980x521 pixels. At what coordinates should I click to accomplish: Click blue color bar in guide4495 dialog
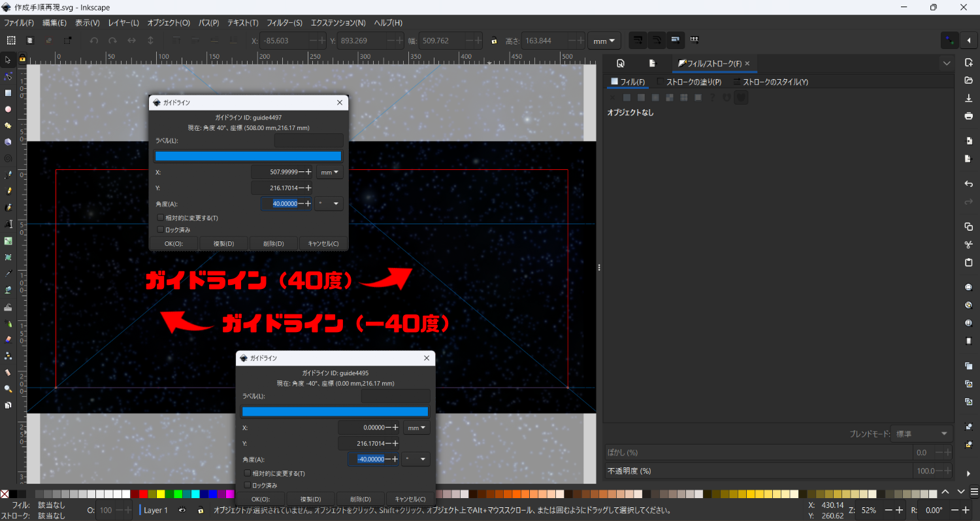click(x=335, y=411)
